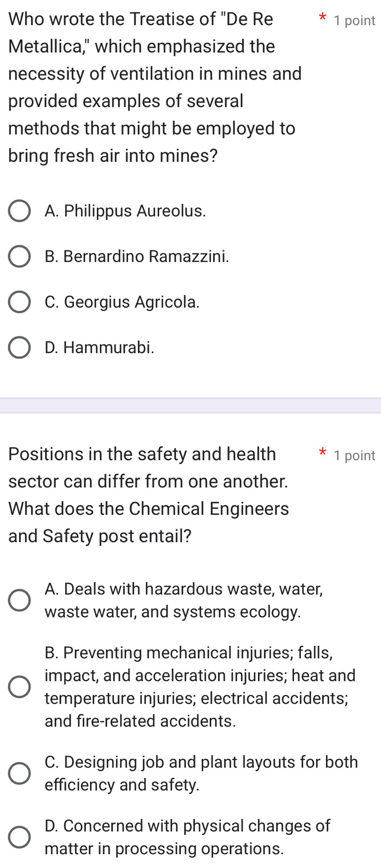Click the 'A. Philippus Aureolus.' option text

tap(125, 211)
